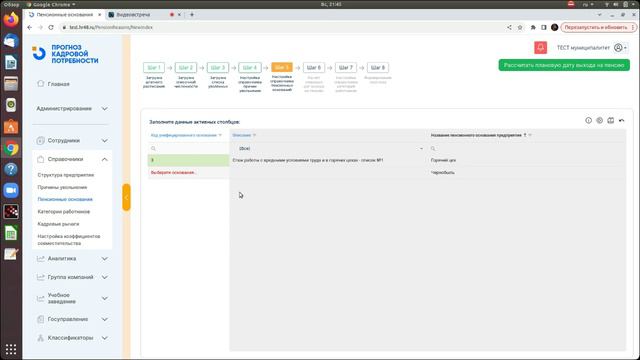
Task: Toggle the Chrome side panel icon
Action: tap(544, 27)
